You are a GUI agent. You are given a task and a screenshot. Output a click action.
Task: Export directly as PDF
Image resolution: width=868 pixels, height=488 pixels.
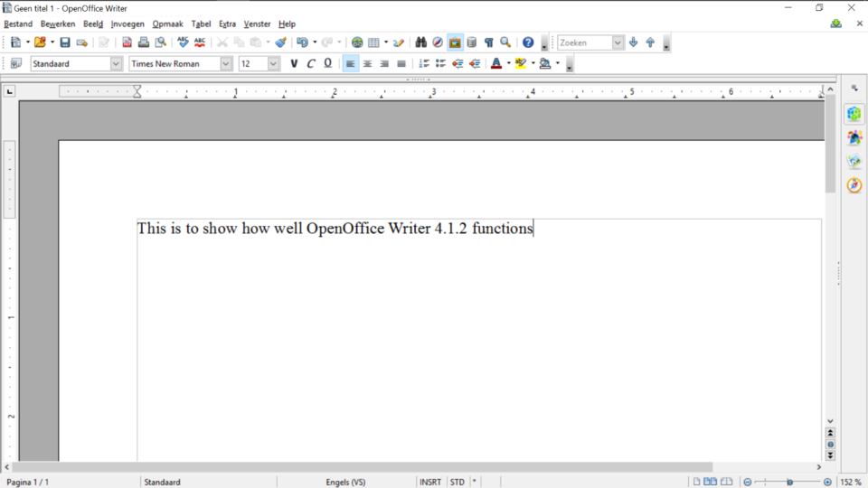[127, 42]
